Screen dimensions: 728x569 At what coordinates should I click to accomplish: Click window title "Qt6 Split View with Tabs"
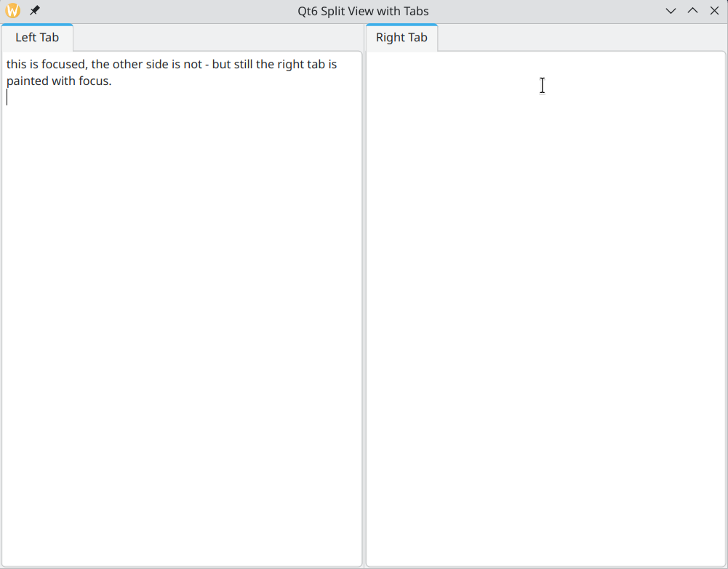[363, 11]
